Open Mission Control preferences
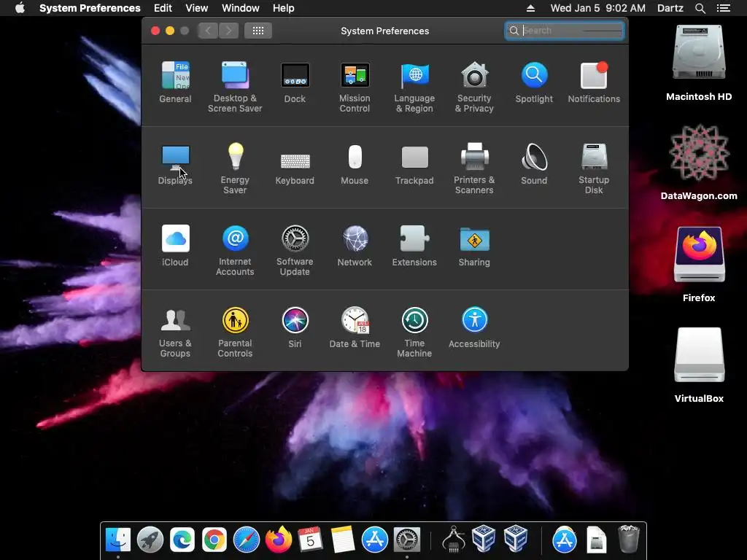The height and width of the screenshot is (560, 747). click(355, 87)
